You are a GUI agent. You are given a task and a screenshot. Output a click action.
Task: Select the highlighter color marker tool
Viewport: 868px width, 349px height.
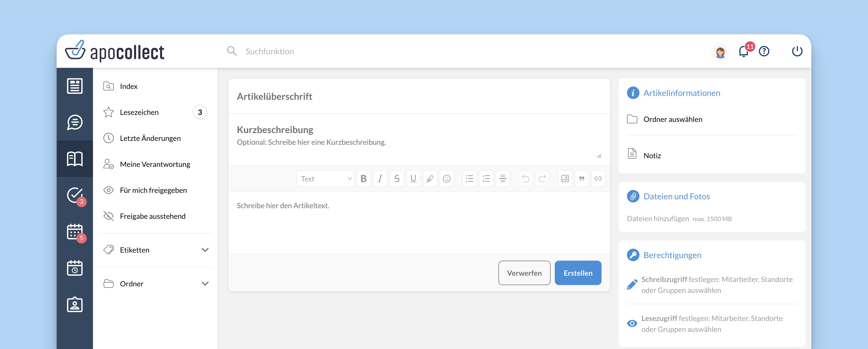click(x=430, y=179)
